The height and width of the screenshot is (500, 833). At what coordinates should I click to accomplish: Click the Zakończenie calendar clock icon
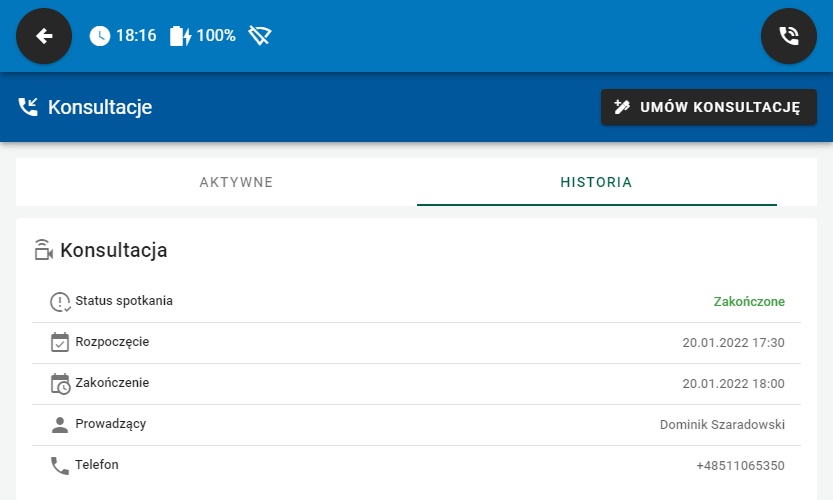coord(60,384)
